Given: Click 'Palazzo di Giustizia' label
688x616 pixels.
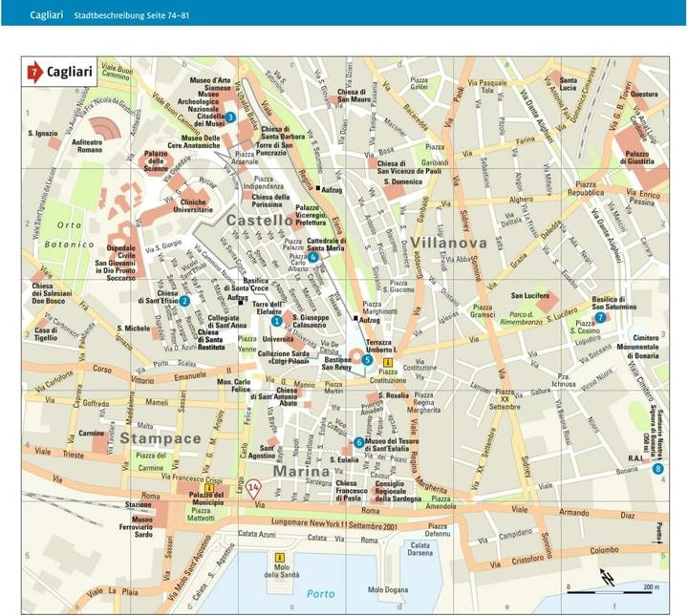Looking at the screenshot, I should point(637,158).
